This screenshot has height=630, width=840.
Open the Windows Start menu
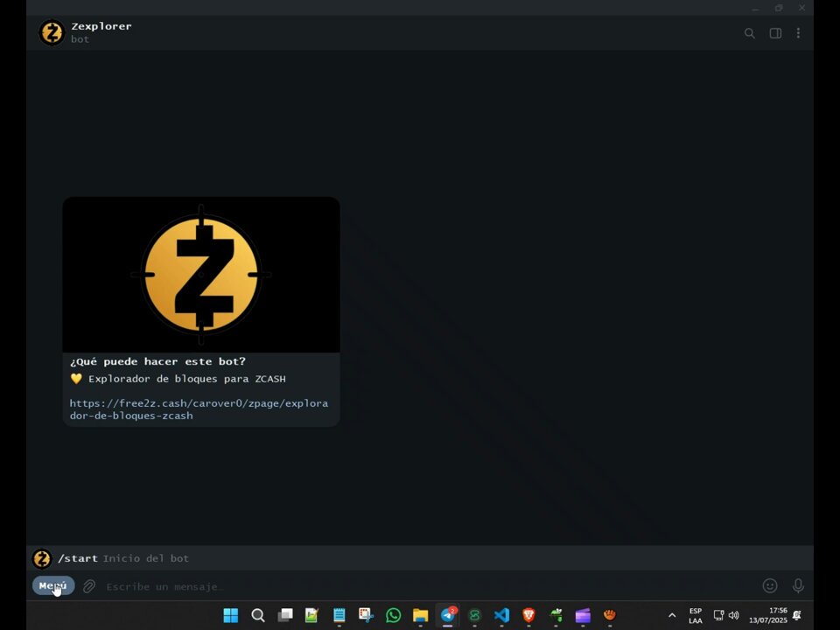(231, 615)
